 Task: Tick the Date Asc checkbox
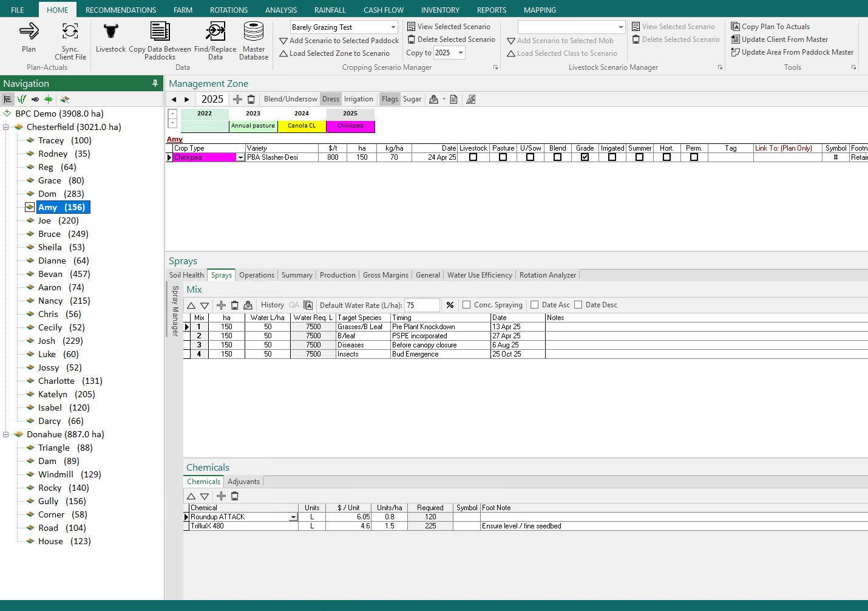tap(534, 305)
